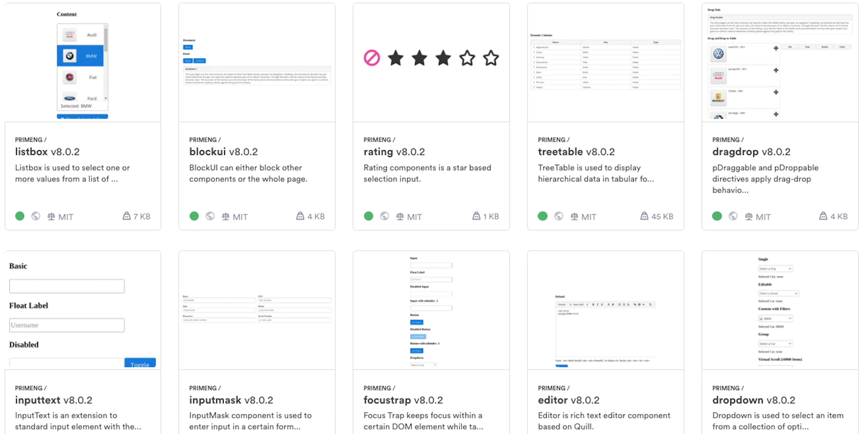Open the Single city dropdown in dropdown preview
This screenshot has height=434, width=868.
pos(775,269)
